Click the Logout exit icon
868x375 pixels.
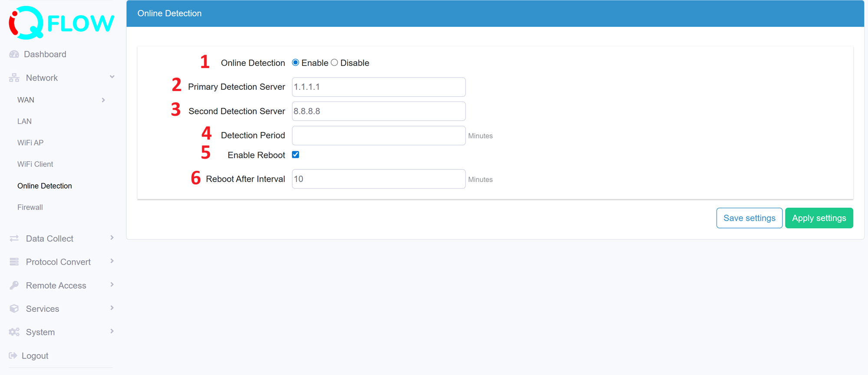pos(13,355)
